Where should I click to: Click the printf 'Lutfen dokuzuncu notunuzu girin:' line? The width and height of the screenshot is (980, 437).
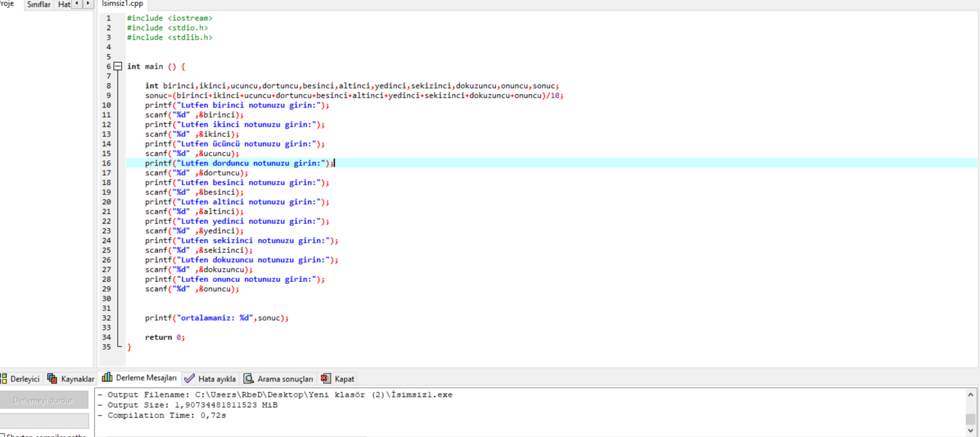241,260
